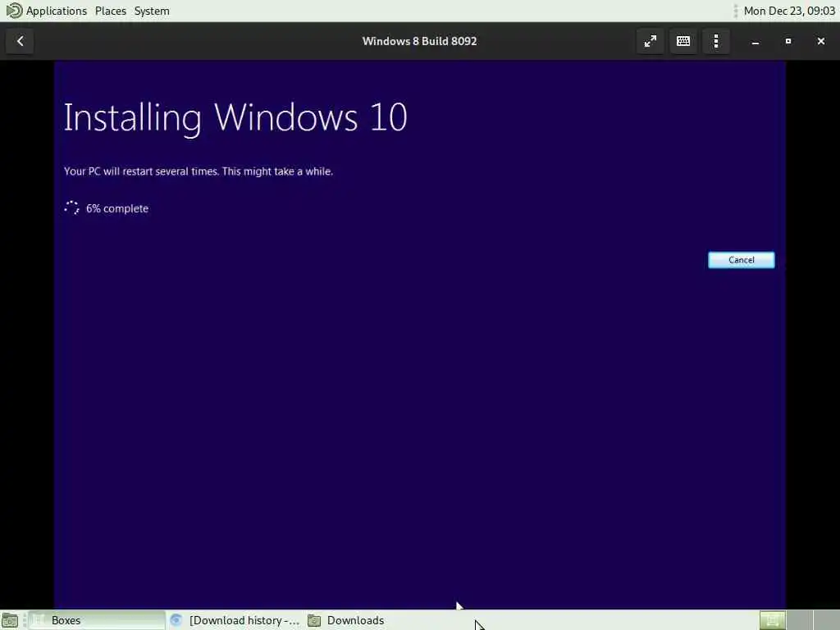Image resolution: width=840 pixels, height=630 pixels.
Task: Close the Boxes window
Action: coord(820,41)
